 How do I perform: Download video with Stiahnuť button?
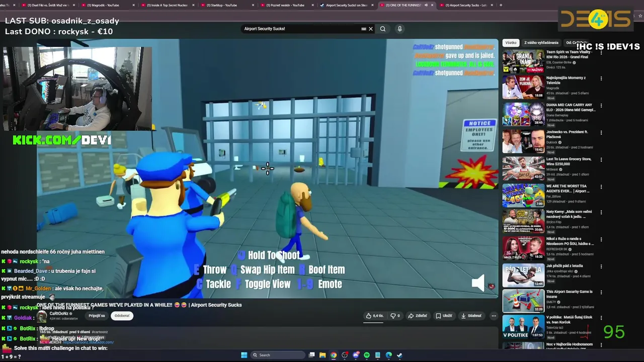click(471, 316)
